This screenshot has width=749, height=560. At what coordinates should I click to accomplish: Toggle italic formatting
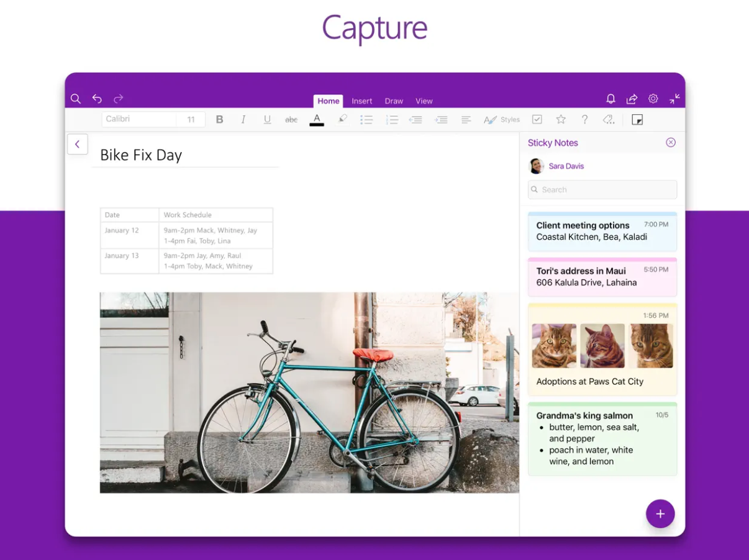(x=243, y=119)
